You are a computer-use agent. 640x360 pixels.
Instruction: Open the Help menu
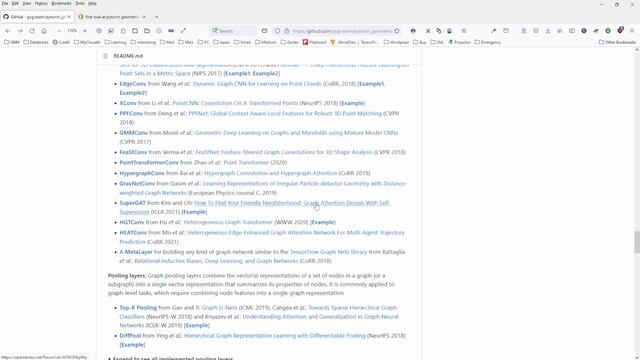(x=93, y=3)
